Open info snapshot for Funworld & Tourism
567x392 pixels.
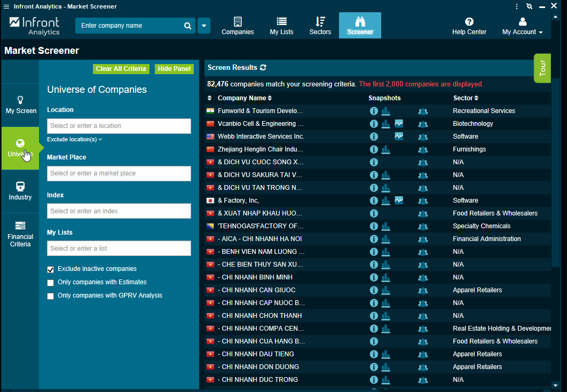[x=374, y=111]
